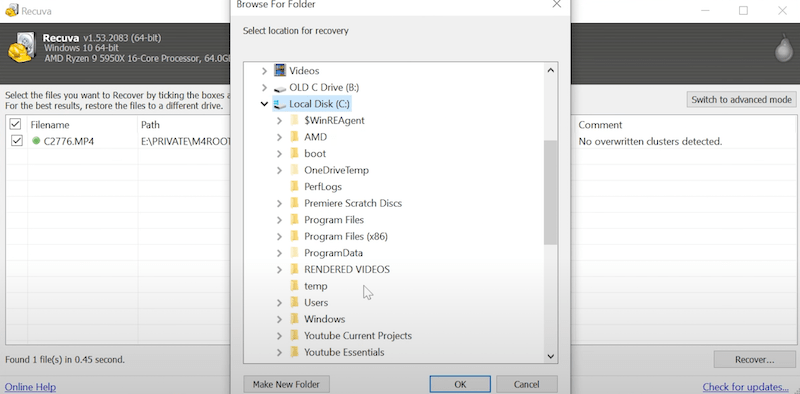Screen dimensions: 800x394
Task: Click the Recuva title bar app icon
Action: [12, 10]
